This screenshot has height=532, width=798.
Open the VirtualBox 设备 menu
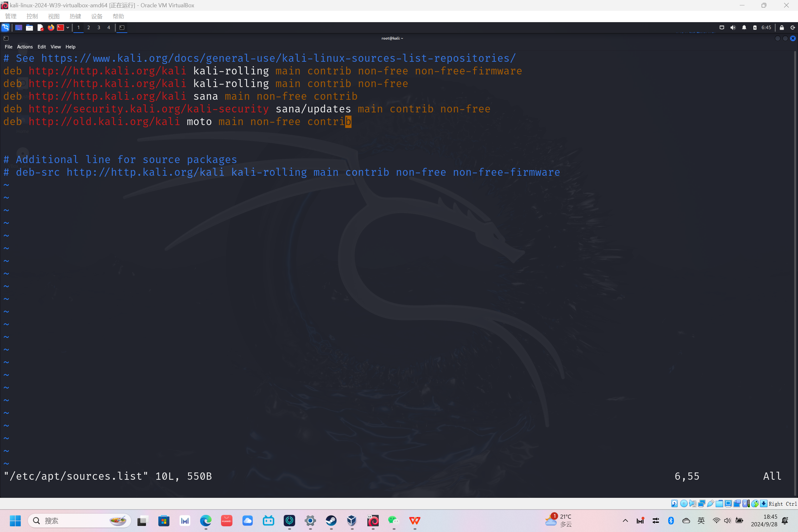(97, 16)
